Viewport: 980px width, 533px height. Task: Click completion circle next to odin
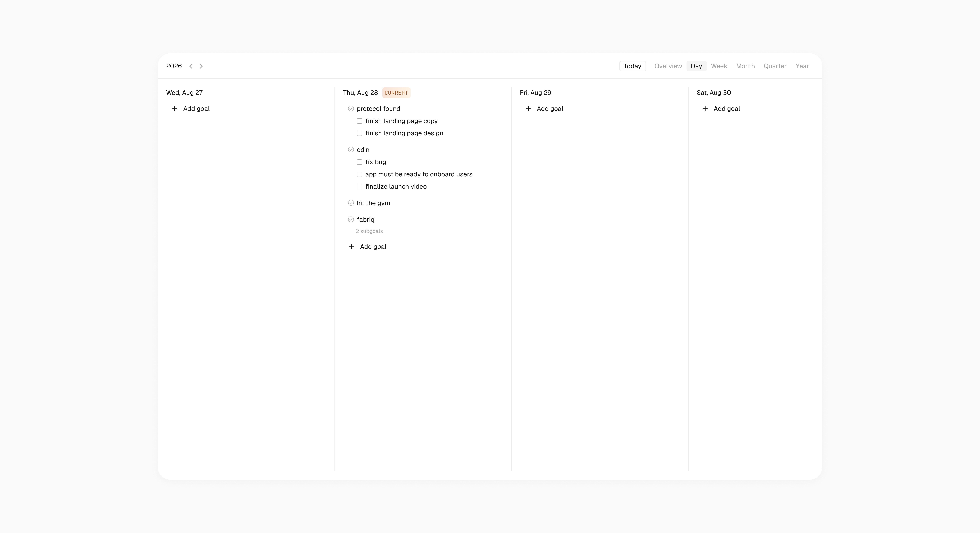click(351, 150)
